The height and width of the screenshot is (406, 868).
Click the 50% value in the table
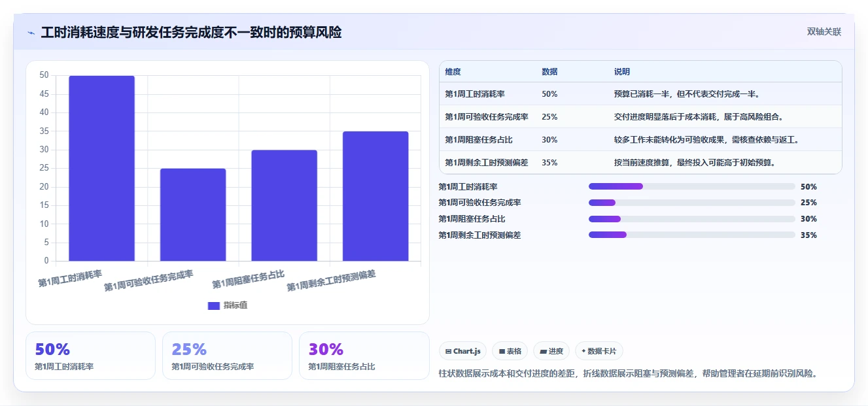coord(549,94)
